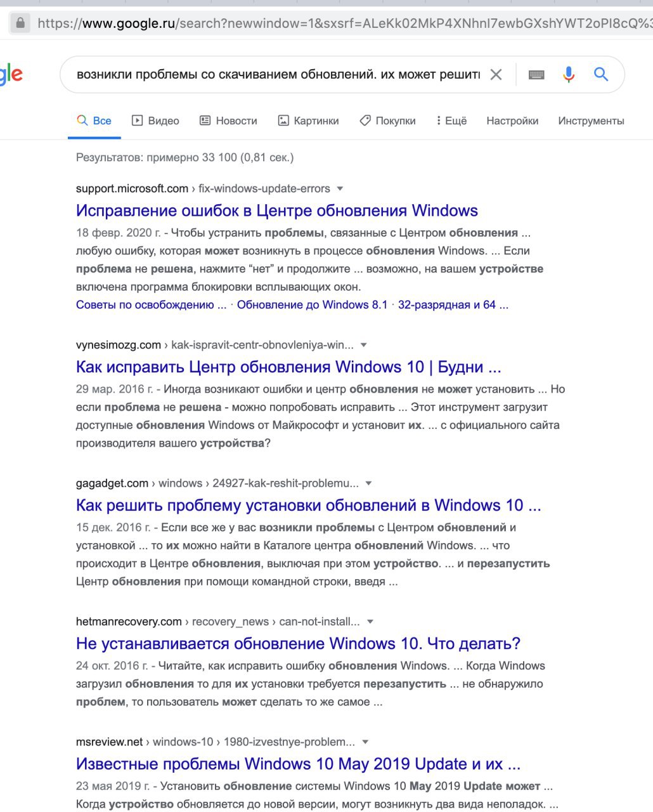Open Исправление ошибок в Центре обновления Windows

coord(277,211)
